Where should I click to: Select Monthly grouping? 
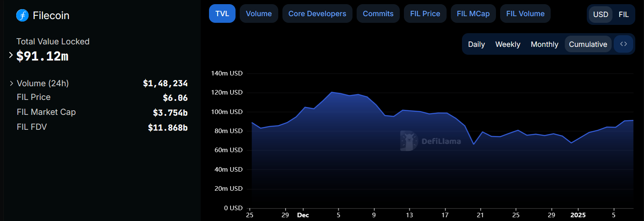tap(544, 44)
